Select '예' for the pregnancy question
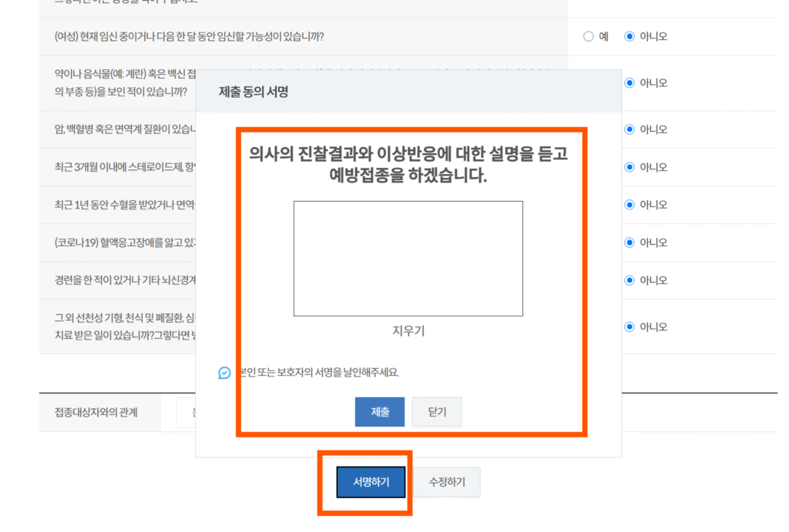 click(x=589, y=36)
